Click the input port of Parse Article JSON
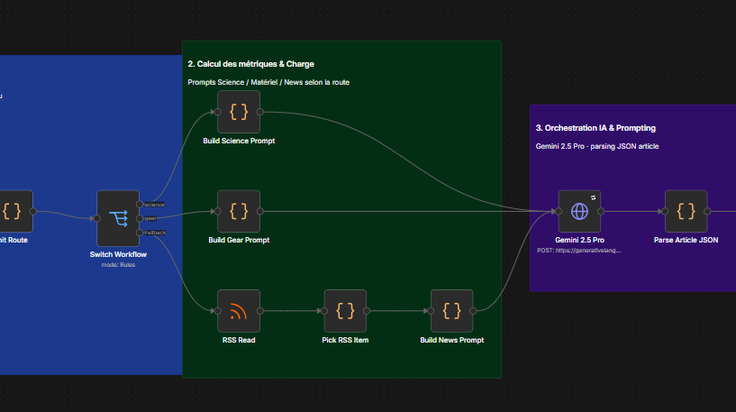Screen dimensions: 736x412 (665, 211)
